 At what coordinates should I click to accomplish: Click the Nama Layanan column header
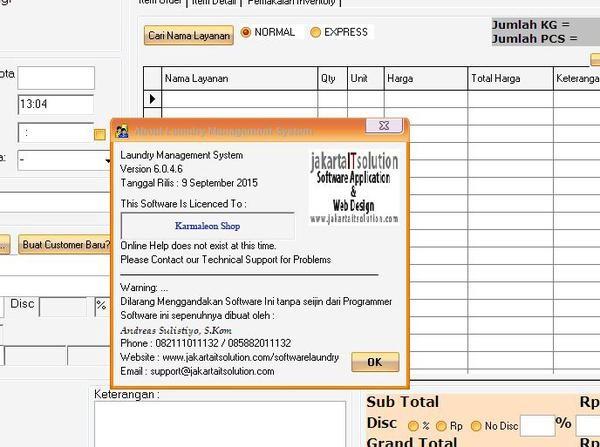click(196, 77)
